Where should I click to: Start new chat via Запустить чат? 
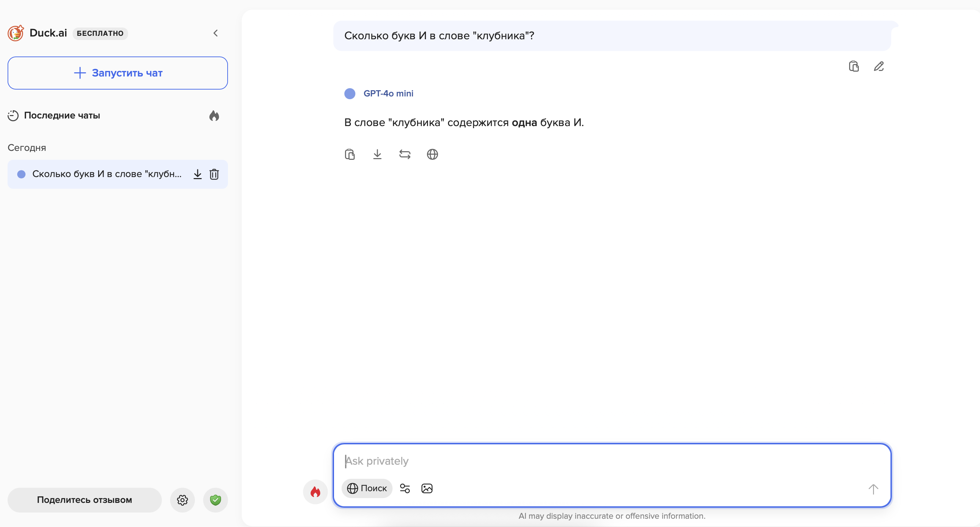pyautogui.click(x=117, y=73)
